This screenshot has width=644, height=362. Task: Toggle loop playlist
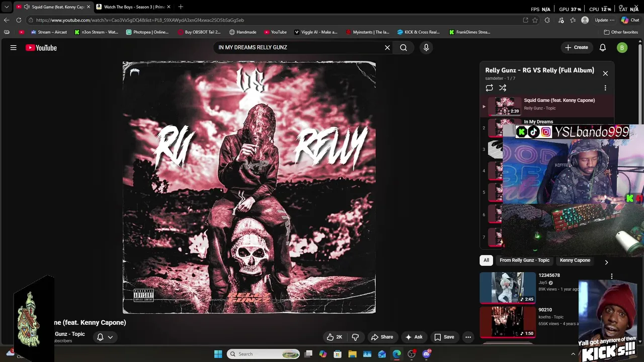coord(490,87)
